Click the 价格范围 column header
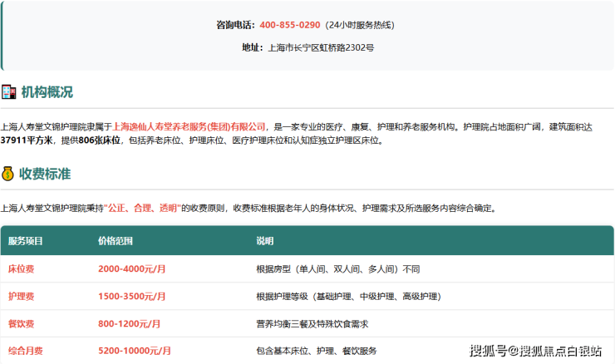Viewport: 615px width, 364px height. click(116, 241)
